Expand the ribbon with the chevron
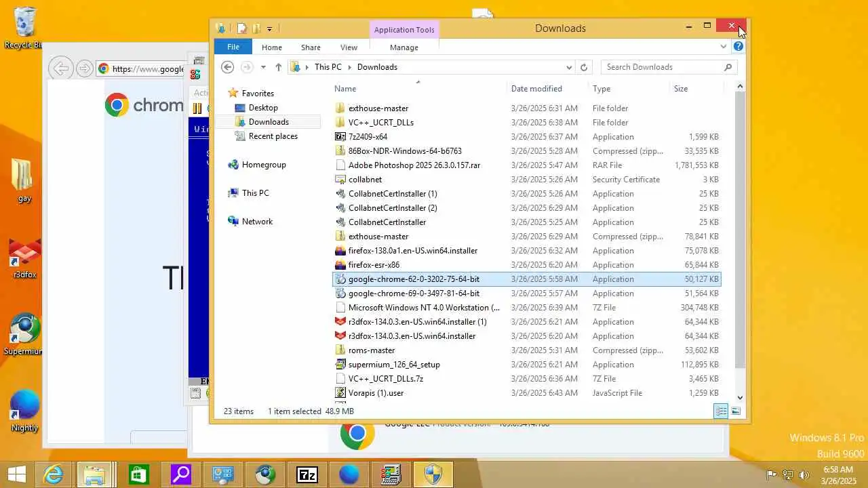 point(724,47)
